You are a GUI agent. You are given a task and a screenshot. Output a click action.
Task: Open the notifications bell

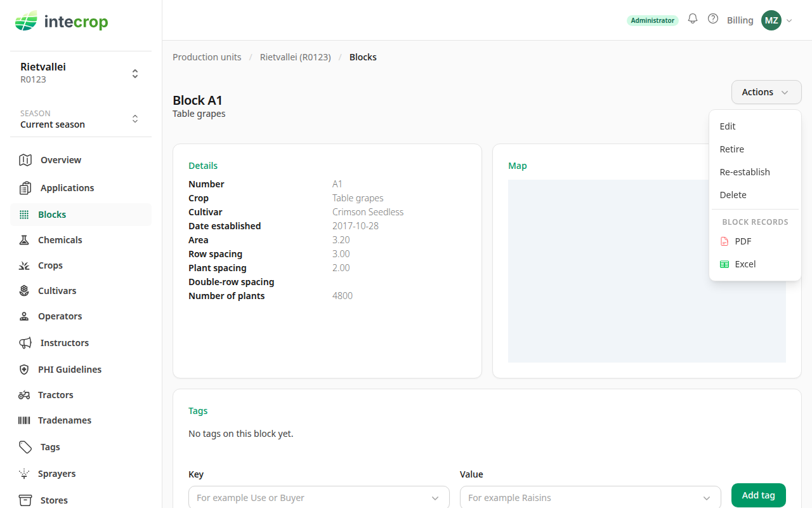693,19
